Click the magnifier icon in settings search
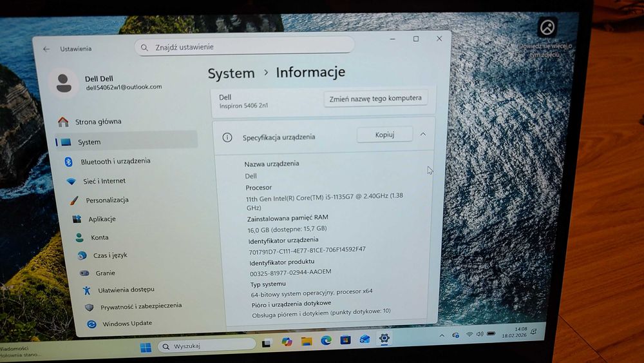The image size is (644, 363). [144, 48]
